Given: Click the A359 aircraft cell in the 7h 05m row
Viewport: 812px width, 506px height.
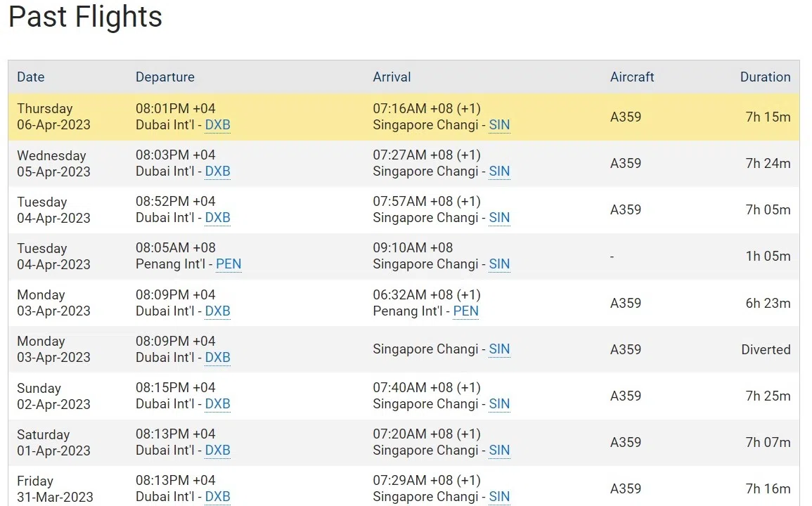Looking at the screenshot, I should [625, 209].
